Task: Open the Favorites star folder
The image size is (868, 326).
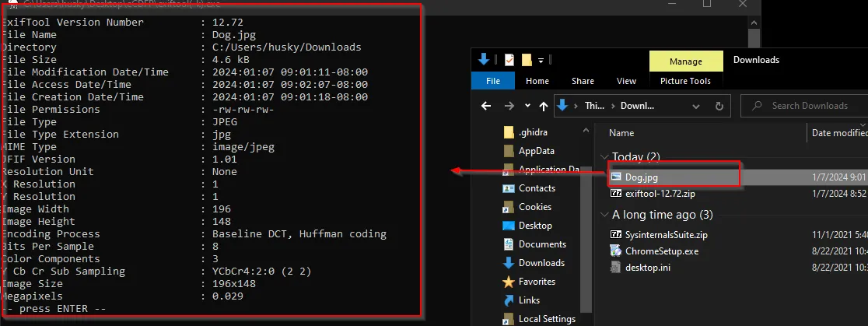Action: click(509, 282)
